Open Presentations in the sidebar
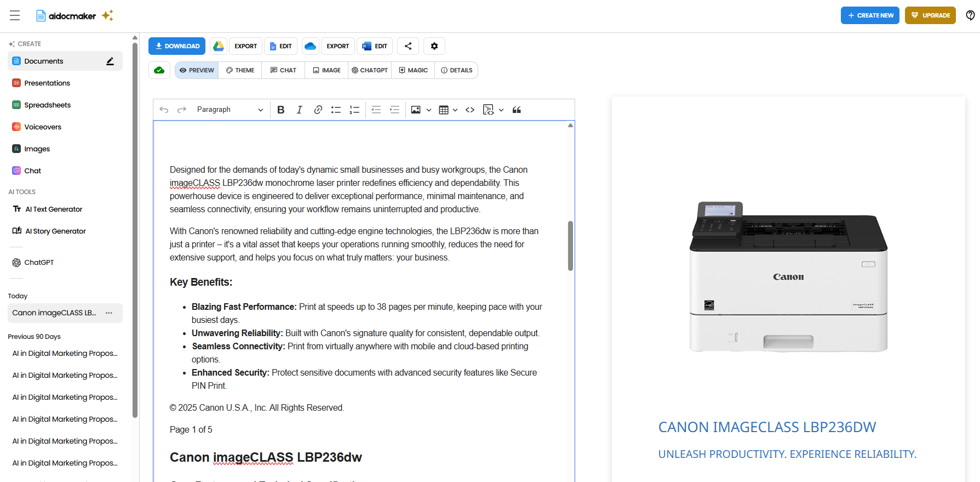 tap(65, 83)
